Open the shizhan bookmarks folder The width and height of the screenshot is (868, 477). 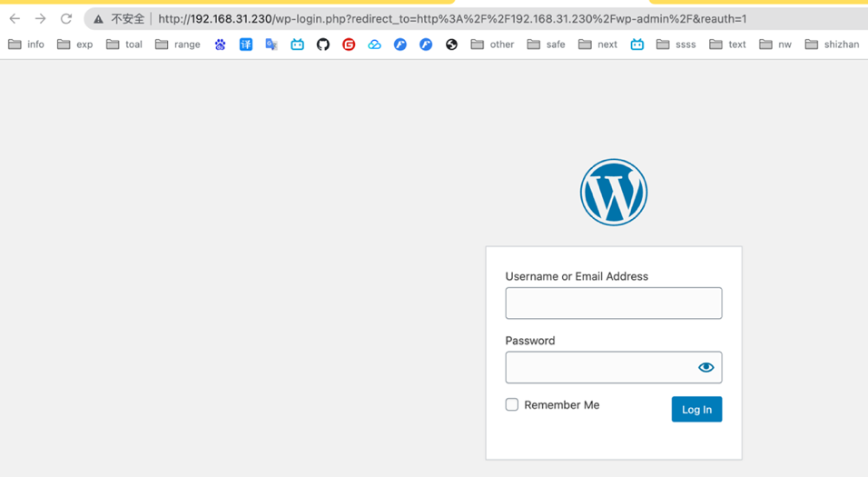click(x=832, y=44)
